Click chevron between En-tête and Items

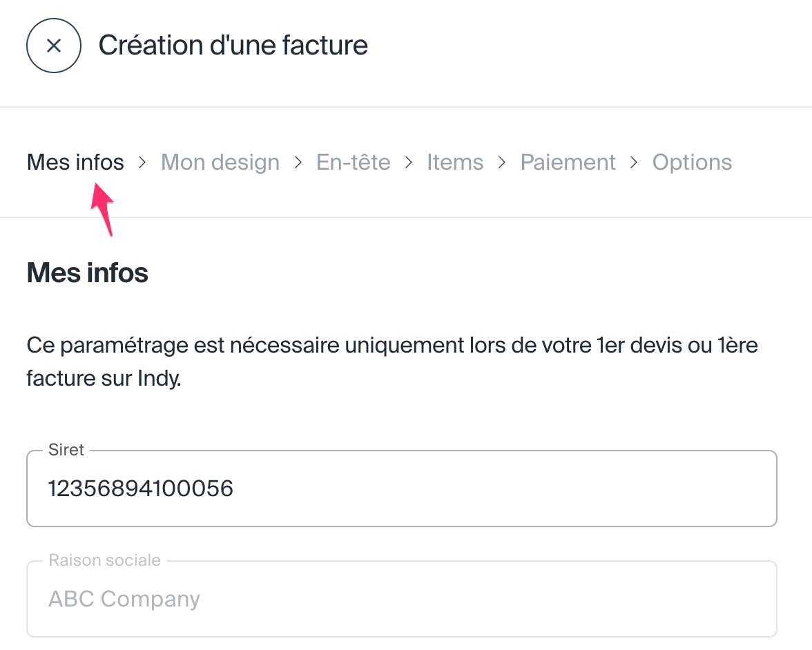pos(409,162)
